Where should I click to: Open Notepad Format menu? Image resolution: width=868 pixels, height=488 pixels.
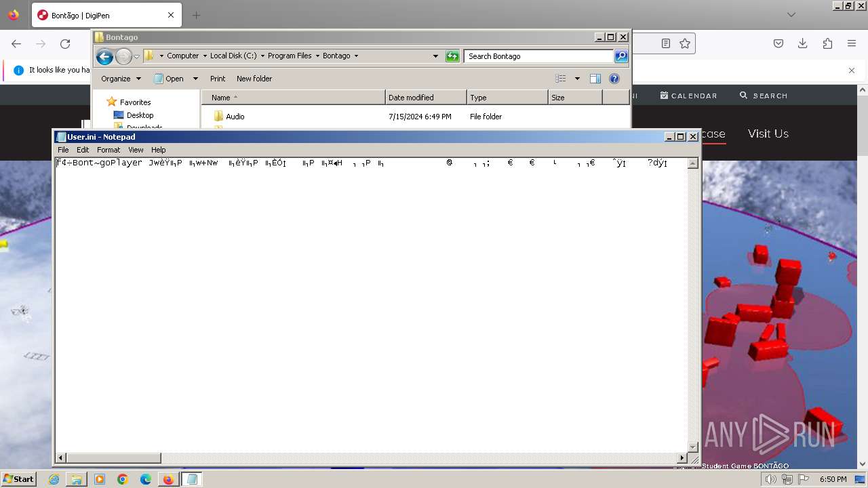coord(108,150)
